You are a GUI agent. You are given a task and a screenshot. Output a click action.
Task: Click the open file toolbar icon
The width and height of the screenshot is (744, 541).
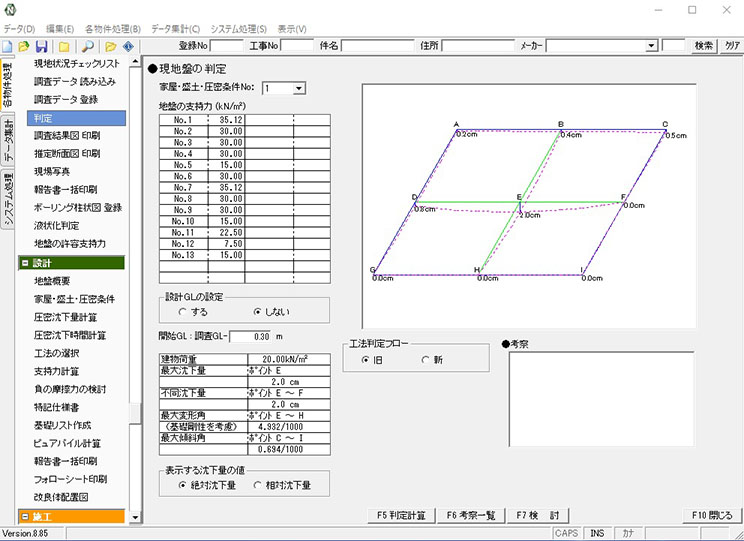[23, 47]
